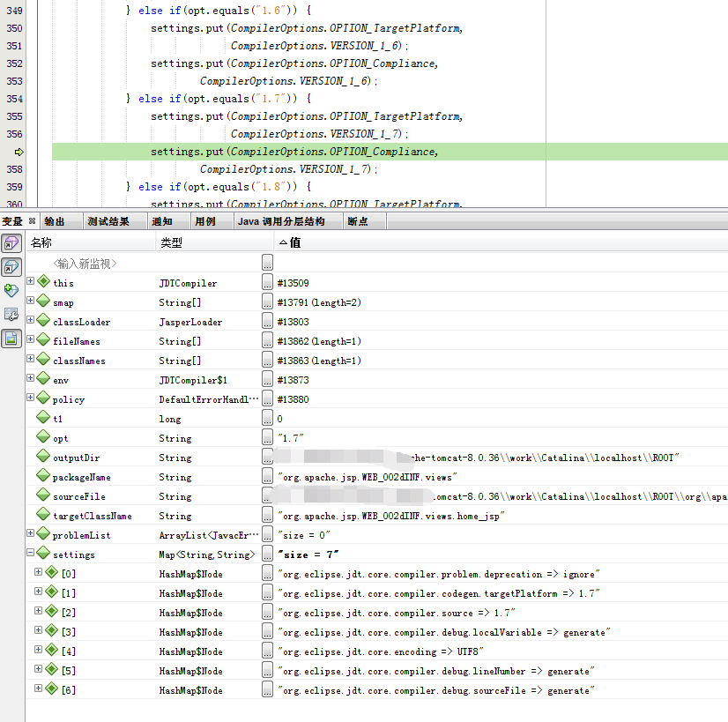Click the first icon in variables sidebar

pyautogui.click(x=11, y=243)
